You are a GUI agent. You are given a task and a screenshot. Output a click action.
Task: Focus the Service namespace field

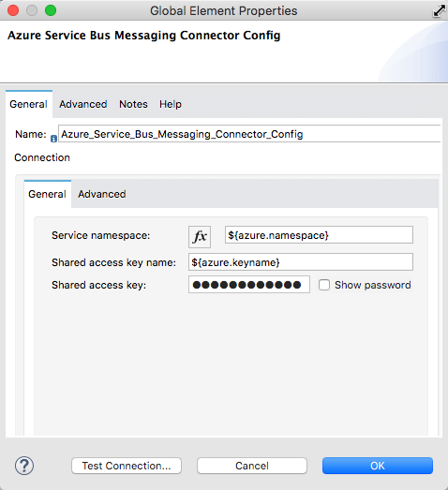[319, 234]
